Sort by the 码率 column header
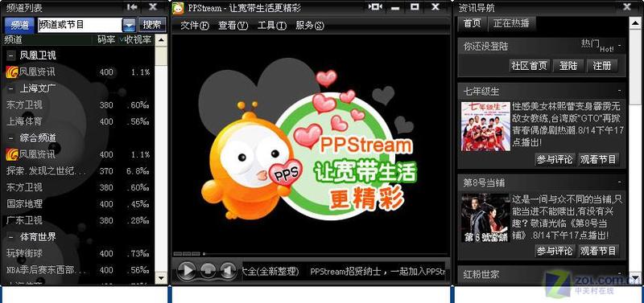 pyautogui.click(x=106, y=39)
